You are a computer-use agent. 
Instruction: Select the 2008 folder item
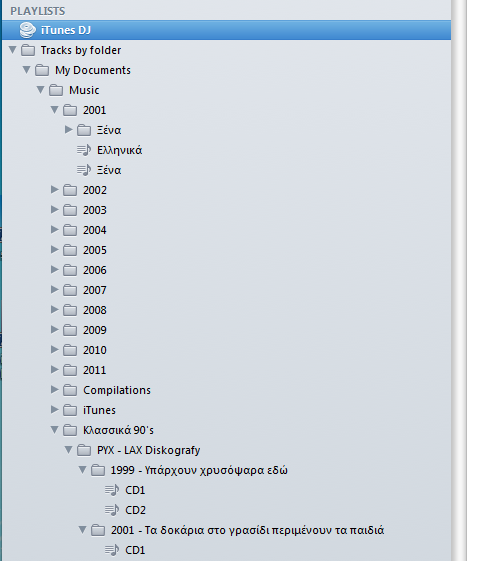click(x=94, y=310)
